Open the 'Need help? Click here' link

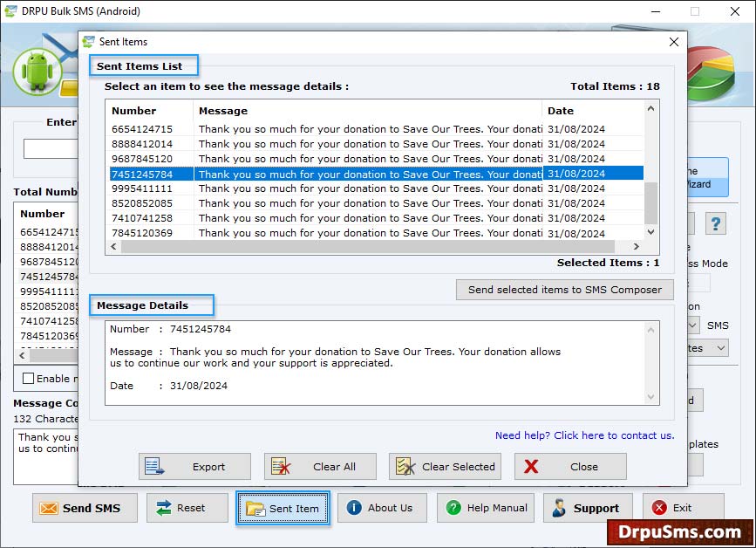coord(584,435)
